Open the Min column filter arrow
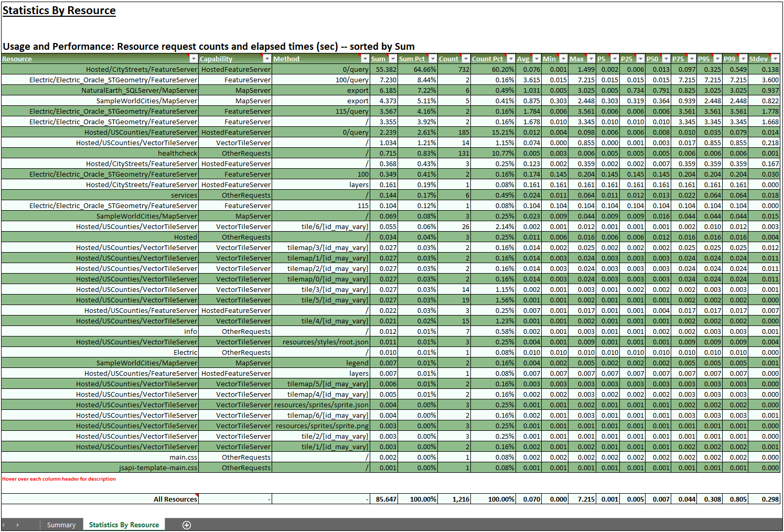The height and width of the screenshot is (532, 784). (562, 59)
